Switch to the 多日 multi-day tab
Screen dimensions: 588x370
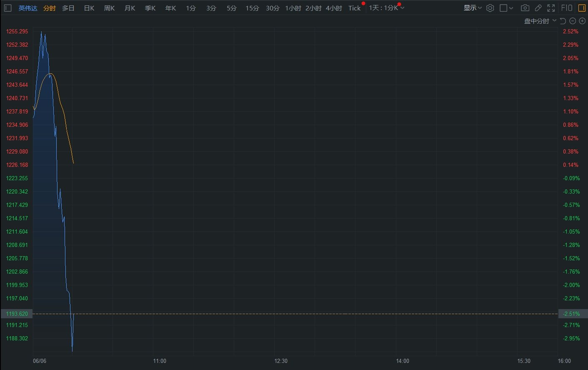68,8
